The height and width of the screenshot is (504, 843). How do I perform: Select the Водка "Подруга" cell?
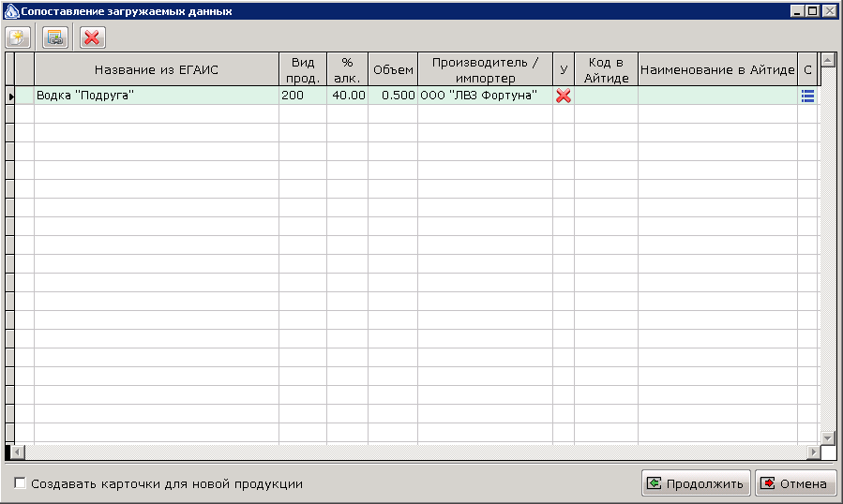pos(157,96)
